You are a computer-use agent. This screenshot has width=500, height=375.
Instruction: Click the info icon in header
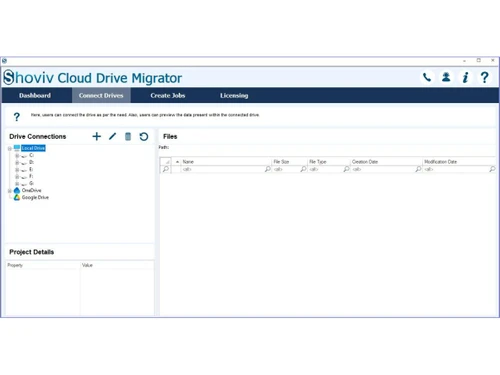pos(465,77)
